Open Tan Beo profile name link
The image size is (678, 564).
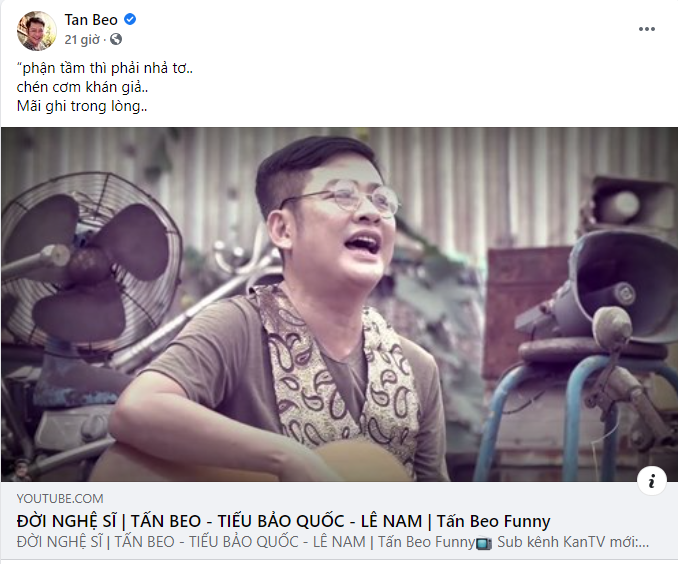91,19
